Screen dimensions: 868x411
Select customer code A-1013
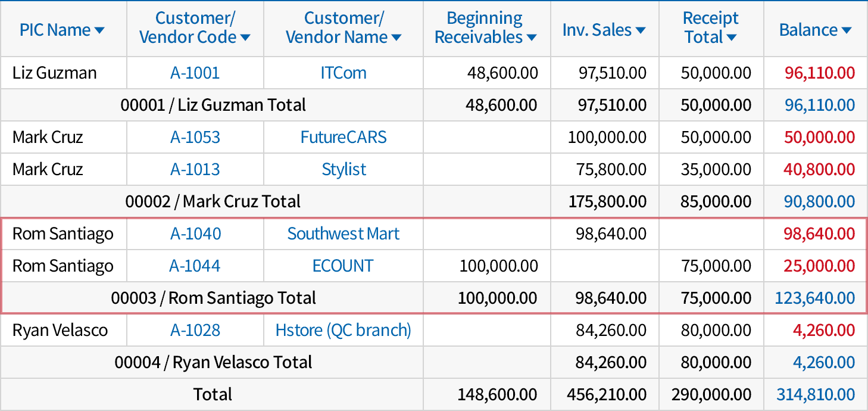(195, 170)
